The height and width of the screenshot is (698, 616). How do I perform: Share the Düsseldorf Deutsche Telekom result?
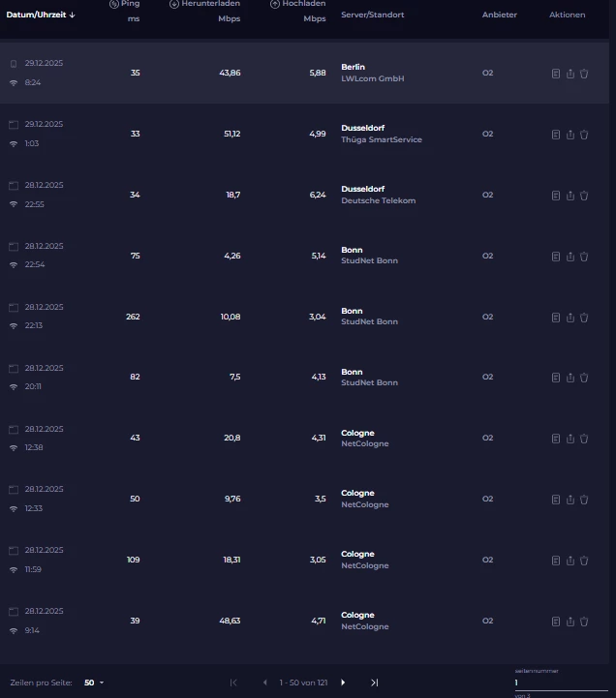tap(570, 196)
